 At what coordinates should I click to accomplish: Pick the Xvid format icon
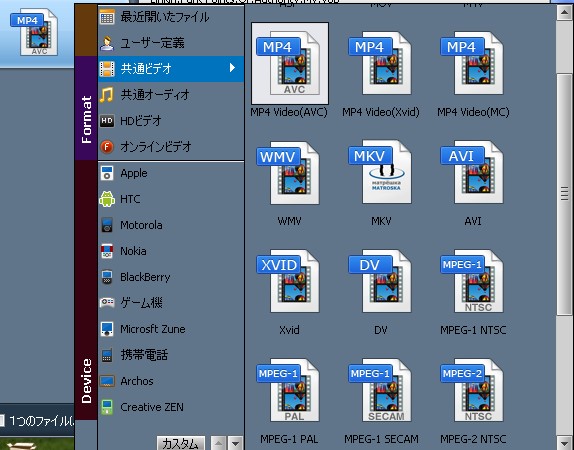tap(288, 282)
